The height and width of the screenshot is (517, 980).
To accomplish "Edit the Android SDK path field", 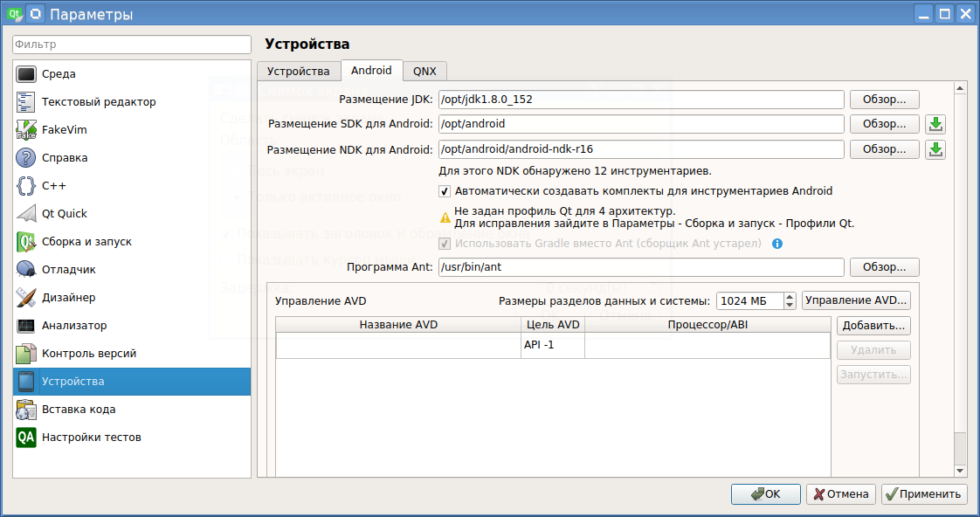I will point(641,124).
